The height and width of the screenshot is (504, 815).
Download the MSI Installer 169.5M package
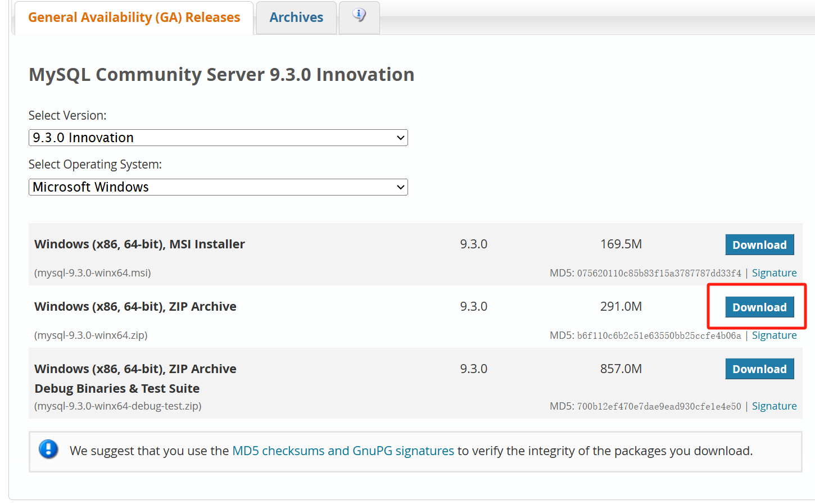(759, 245)
